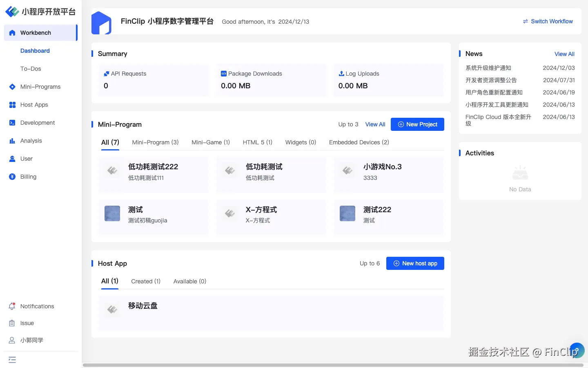Open the To-Dos submenu item
The width and height of the screenshot is (588, 368).
coord(31,69)
